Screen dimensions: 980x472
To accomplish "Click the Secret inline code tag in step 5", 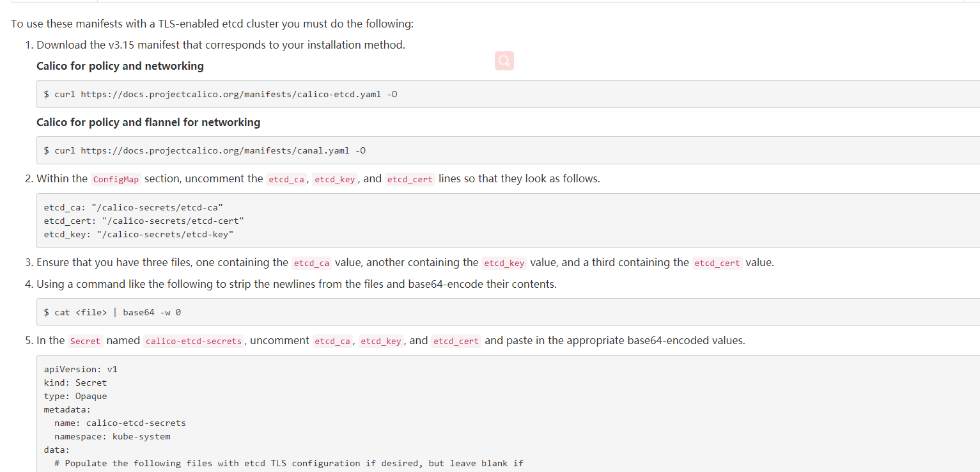I will click(85, 341).
